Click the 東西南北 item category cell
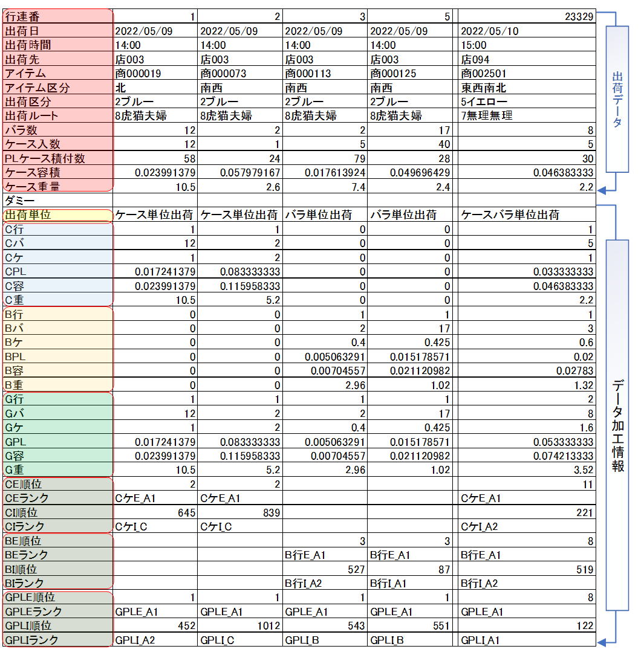 tap(527, 88)
